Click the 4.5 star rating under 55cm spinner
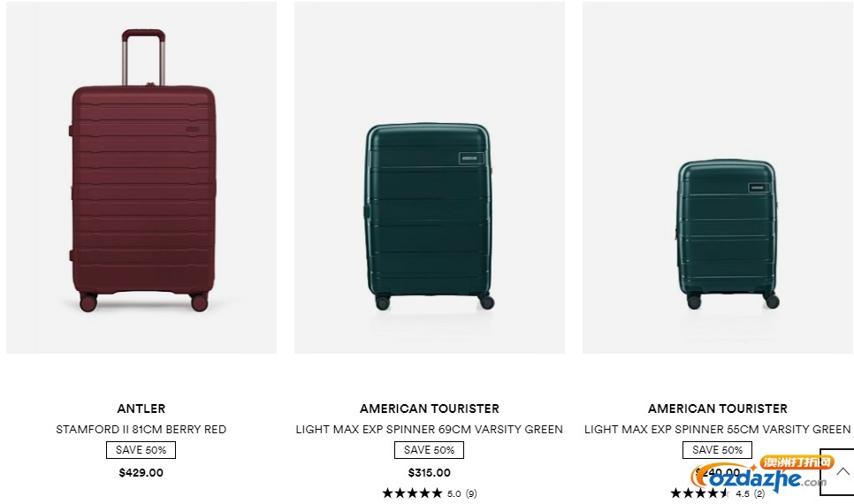The height and width of the screenshot is (504, 854). tap(700, 493)
